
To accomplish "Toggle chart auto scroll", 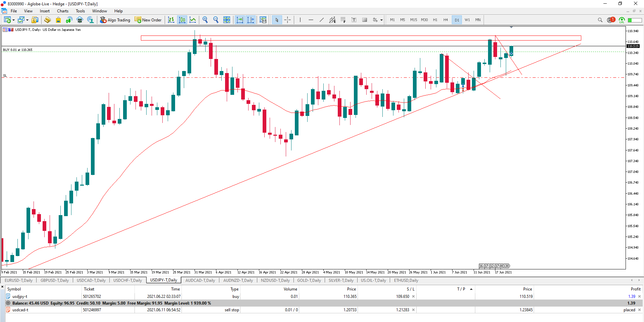I will (x=240, y=20).
